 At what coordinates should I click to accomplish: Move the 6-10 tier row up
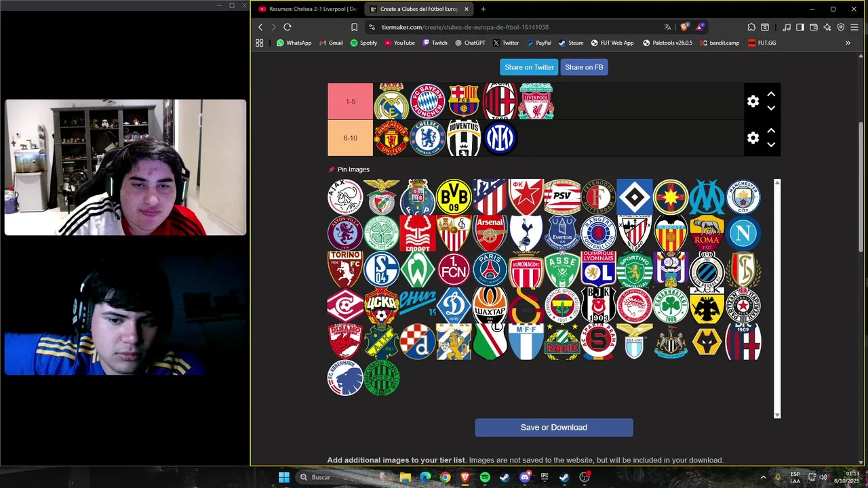771,131
